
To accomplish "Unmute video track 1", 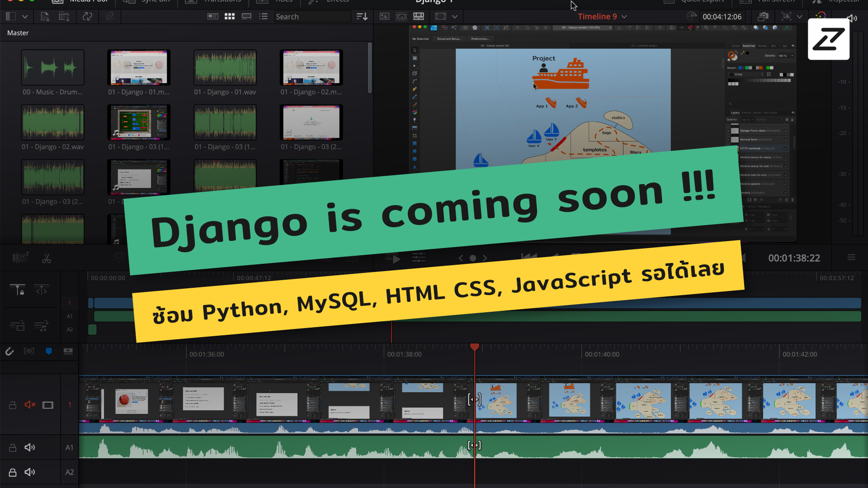I will point(30,405).
